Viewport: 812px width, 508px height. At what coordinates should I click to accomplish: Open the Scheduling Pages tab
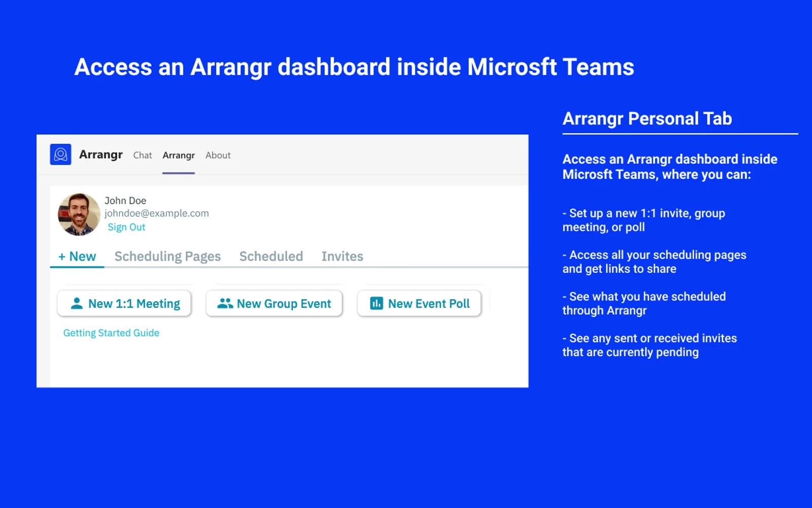[x=167, y=257]
